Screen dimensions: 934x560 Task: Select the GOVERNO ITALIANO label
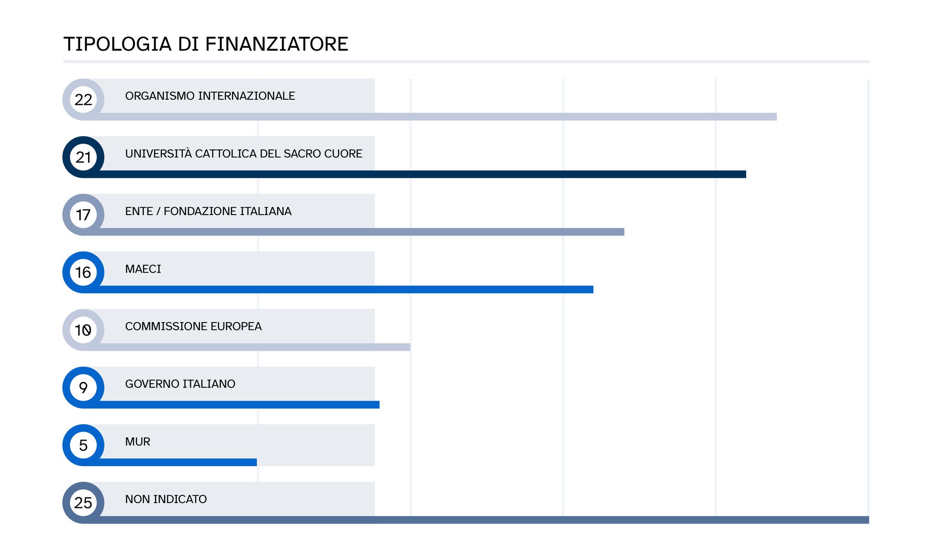pos(180,384)
